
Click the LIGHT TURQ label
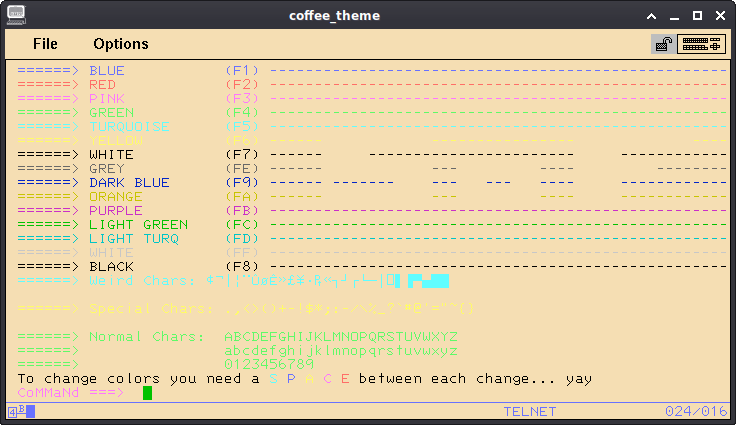tap(134, 239)
